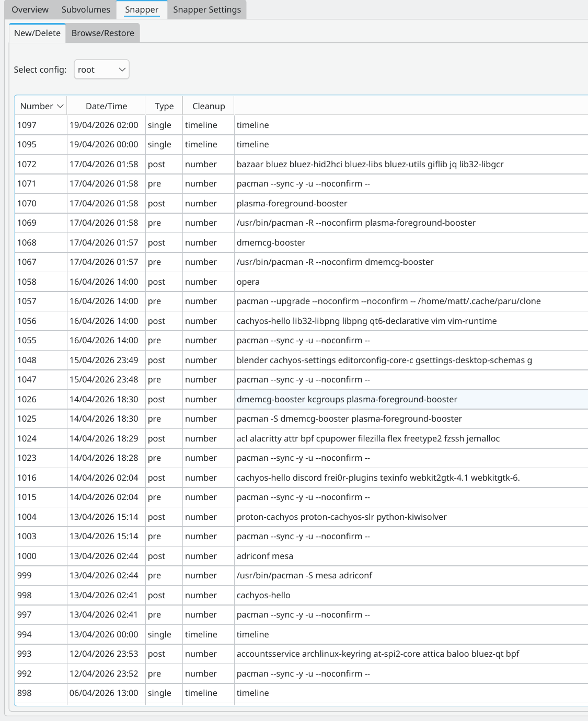Click snapshot number 1015

click(x=27, y=497)
